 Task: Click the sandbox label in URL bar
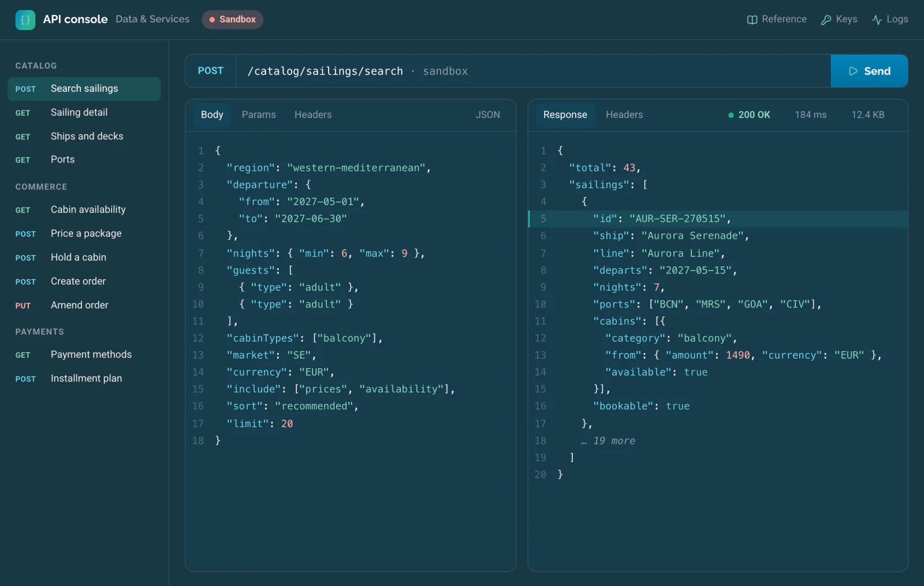tap(445, 71)
